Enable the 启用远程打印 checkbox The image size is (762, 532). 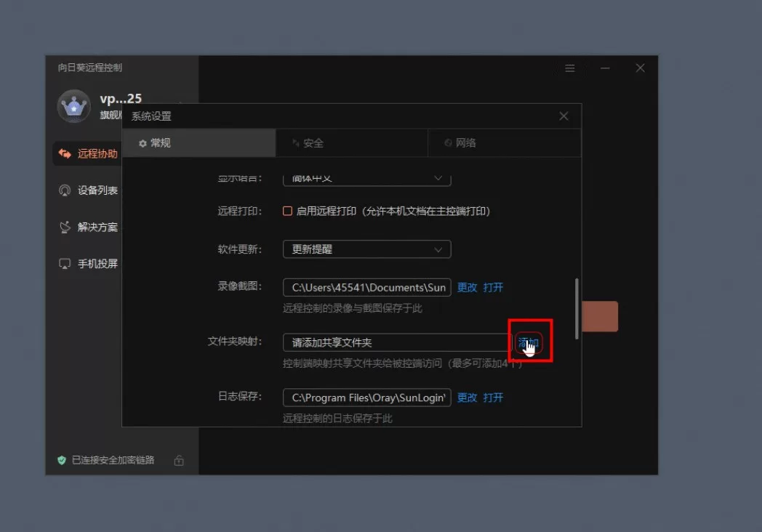pyautogui.click(x=288, y=211)
